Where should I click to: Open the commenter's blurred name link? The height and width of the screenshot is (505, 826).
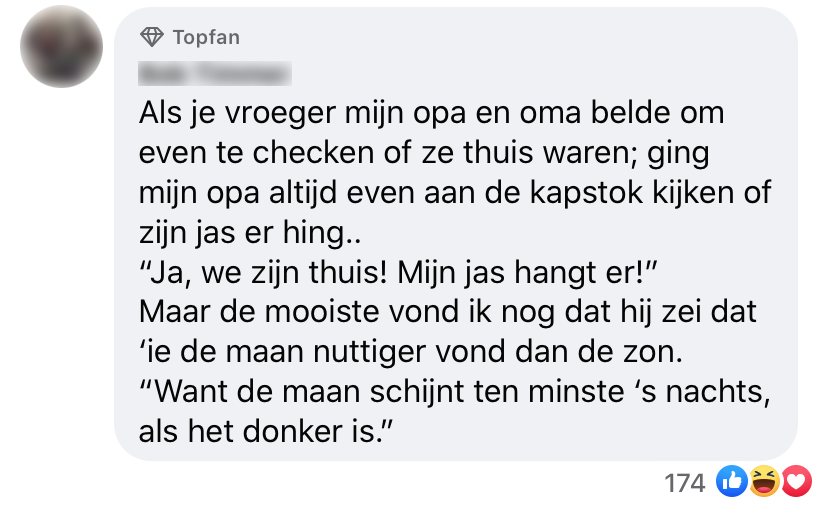(x=215, y=74)
